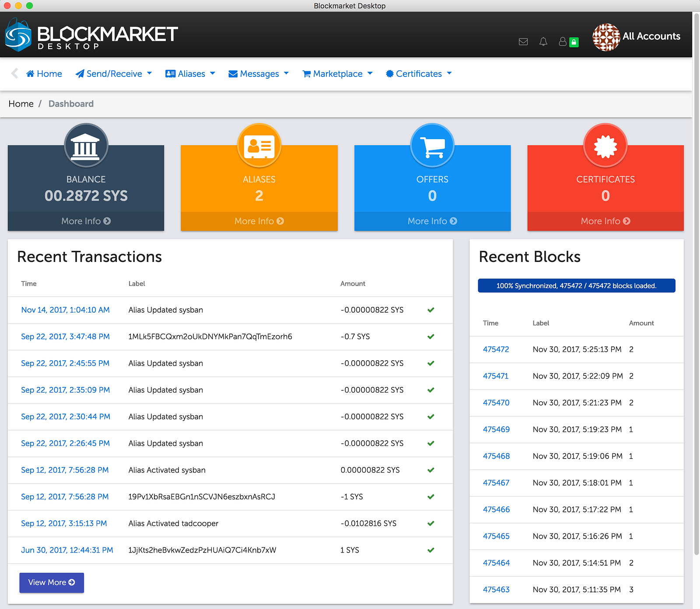The image size is (700, 609).
Task: Click the Certificates badge circle icon
Action: (x=605, y=145)
